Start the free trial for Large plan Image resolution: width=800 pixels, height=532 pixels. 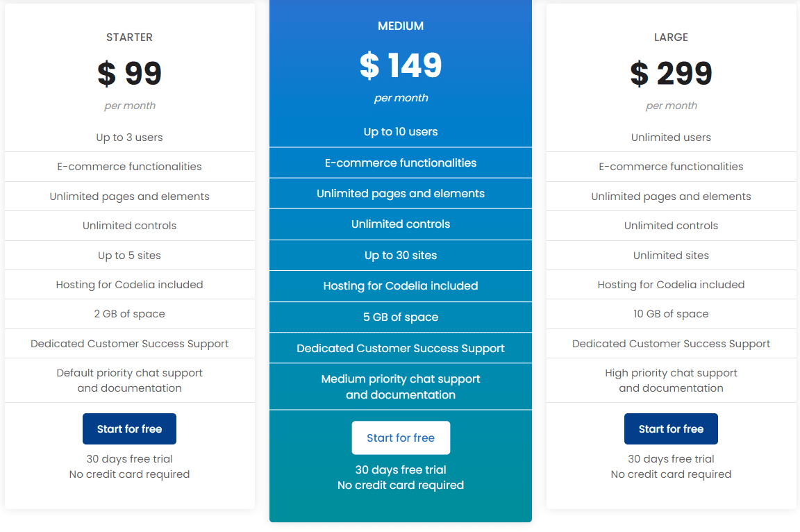coord(671,429)
